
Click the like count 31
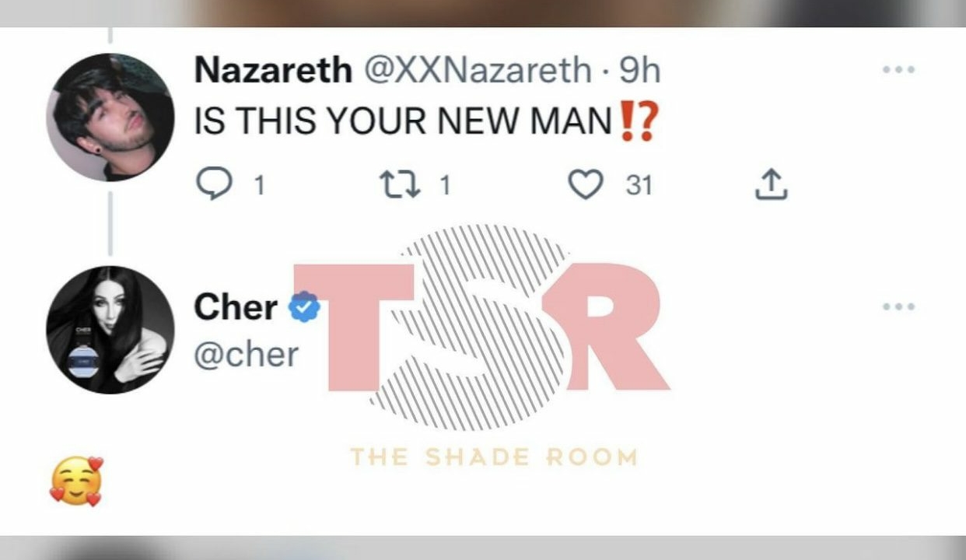pyautogui.click(x=639, y=186)
